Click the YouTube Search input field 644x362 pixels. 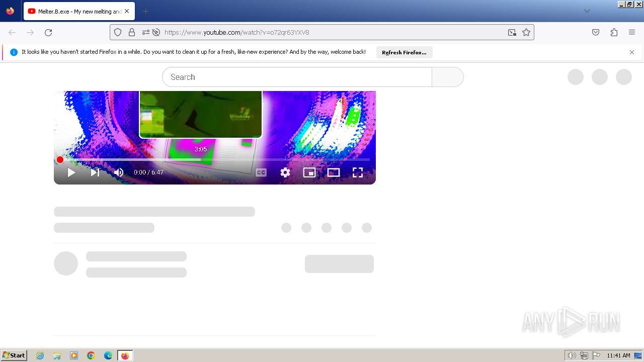pos(297,77)
